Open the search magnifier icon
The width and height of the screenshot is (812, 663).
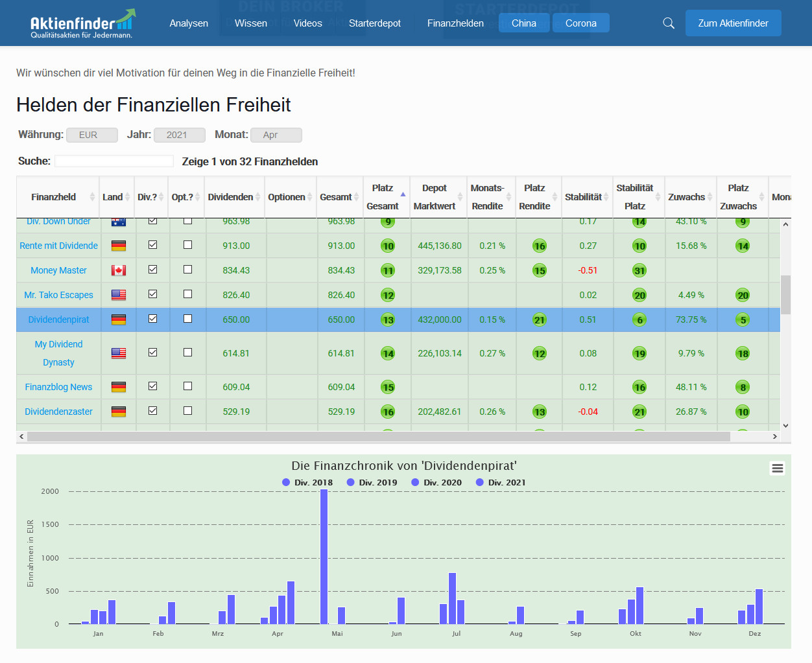coord(669,23)
